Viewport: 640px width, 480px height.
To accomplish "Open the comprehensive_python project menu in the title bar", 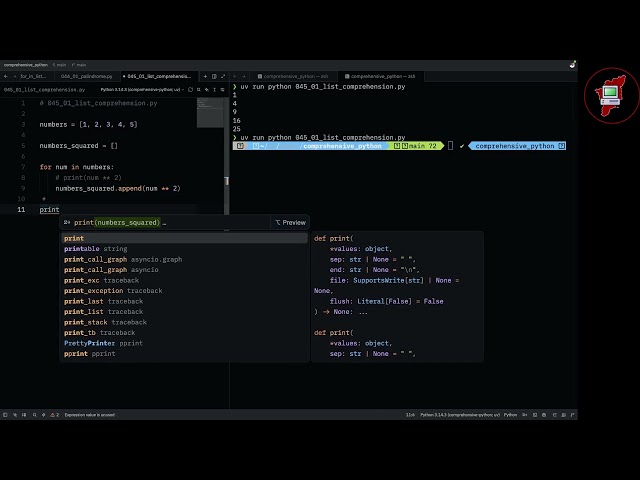I will [25, 64].
